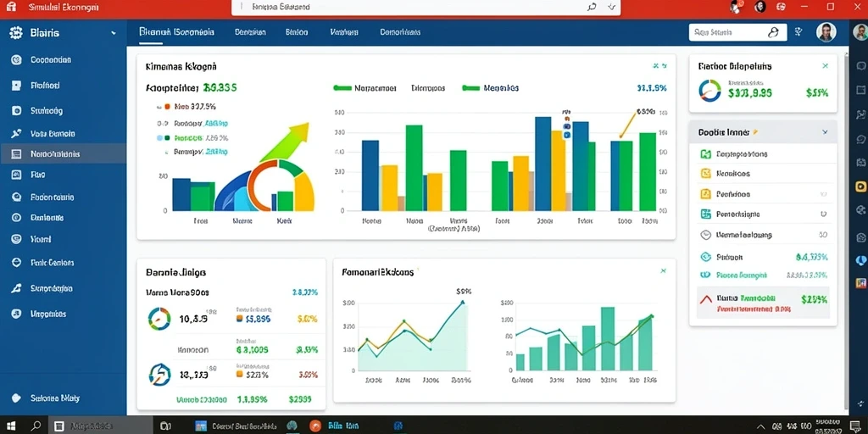Click the user avatar in blue header

pyautogui.click(x=826, y=32)
